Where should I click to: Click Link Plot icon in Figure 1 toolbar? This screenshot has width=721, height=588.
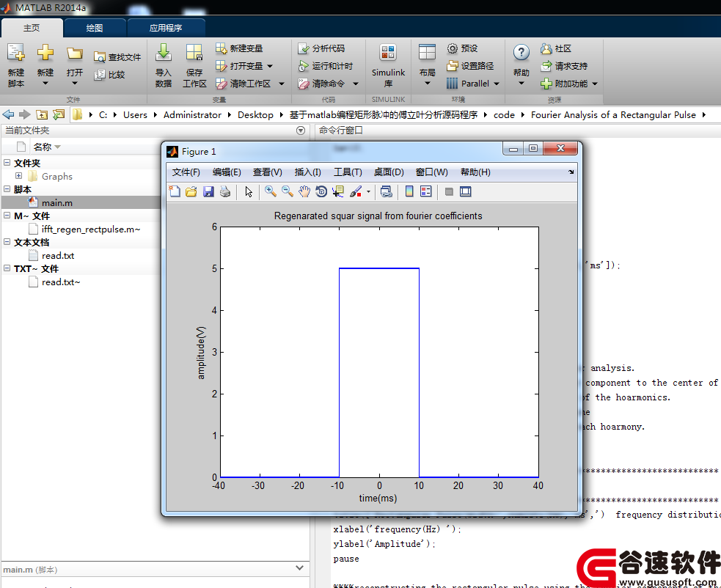click(387, 191)
